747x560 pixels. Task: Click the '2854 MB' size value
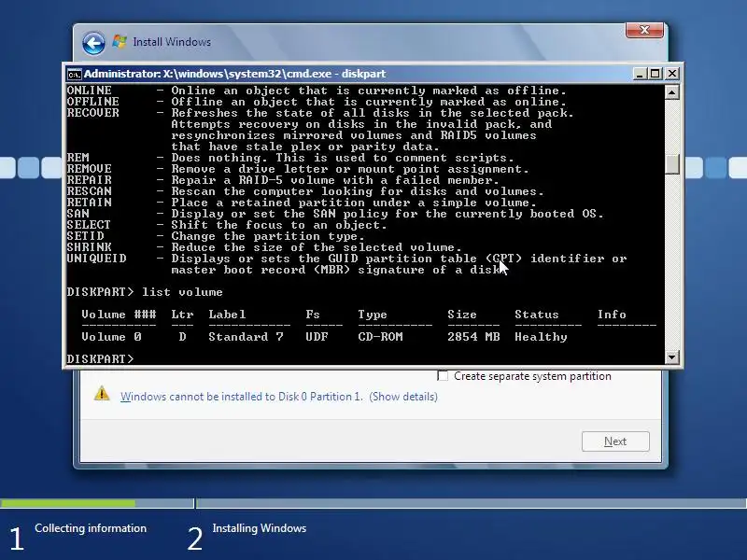tap(473, 337)
